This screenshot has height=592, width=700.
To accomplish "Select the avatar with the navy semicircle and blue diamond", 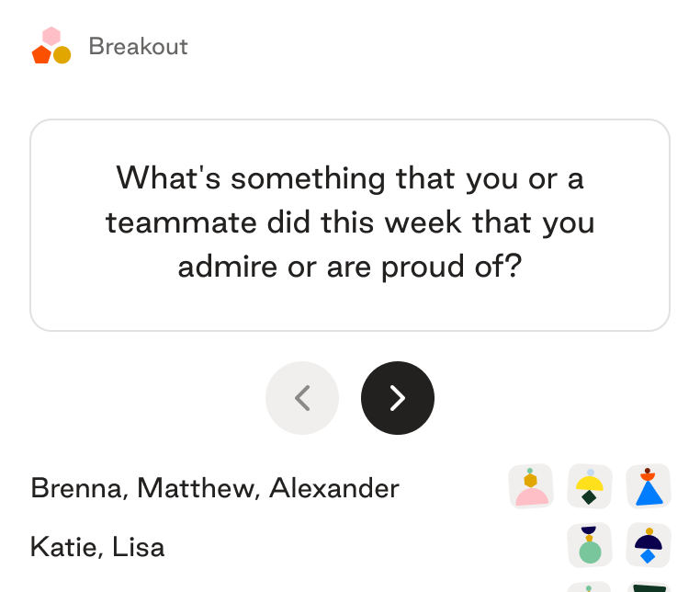I will pyautogui.click(x=649, y=546).
